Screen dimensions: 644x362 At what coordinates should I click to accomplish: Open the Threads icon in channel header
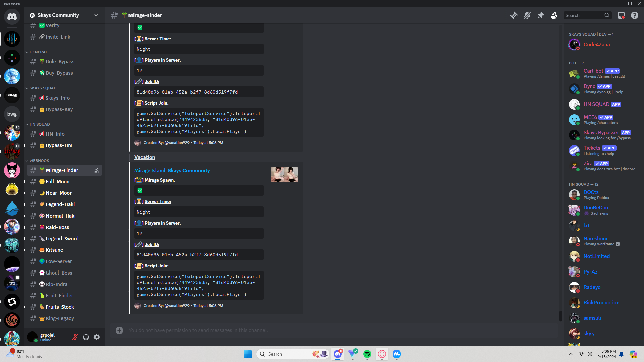coord(514,15)
